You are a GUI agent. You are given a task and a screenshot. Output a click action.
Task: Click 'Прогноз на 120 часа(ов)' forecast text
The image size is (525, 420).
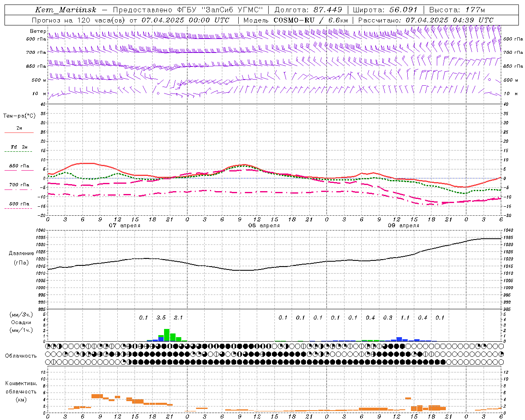tap(79, 20)
